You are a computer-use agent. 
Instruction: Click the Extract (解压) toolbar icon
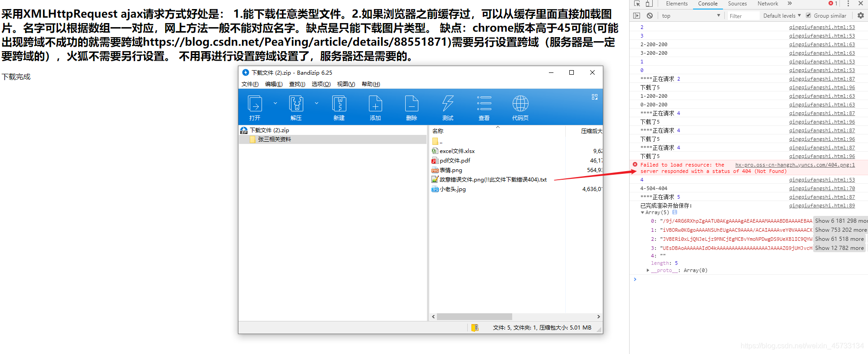296,108
